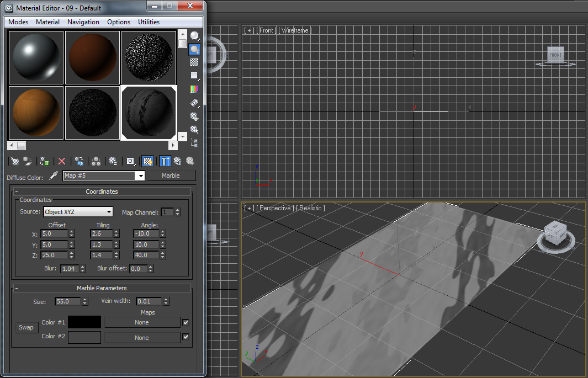588x378 pixels.
Task: Adjust the Blur offset spinner
Action: (150, 269)
